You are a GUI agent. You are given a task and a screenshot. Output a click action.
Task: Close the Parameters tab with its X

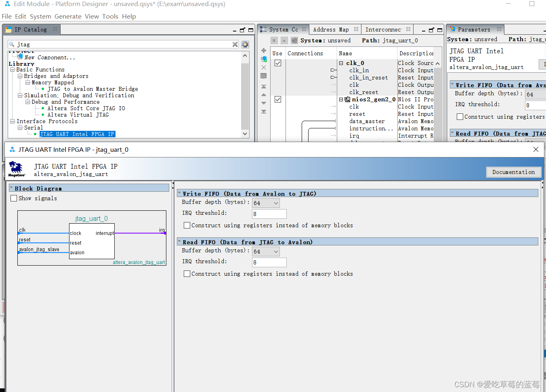499,29
